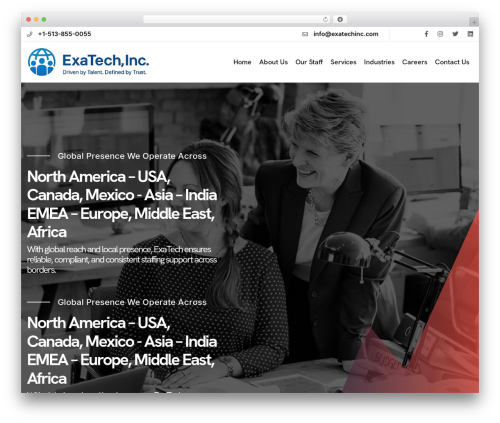Click the envelope email icon
This screenshot has width=500, height=423.
(305, 34)
